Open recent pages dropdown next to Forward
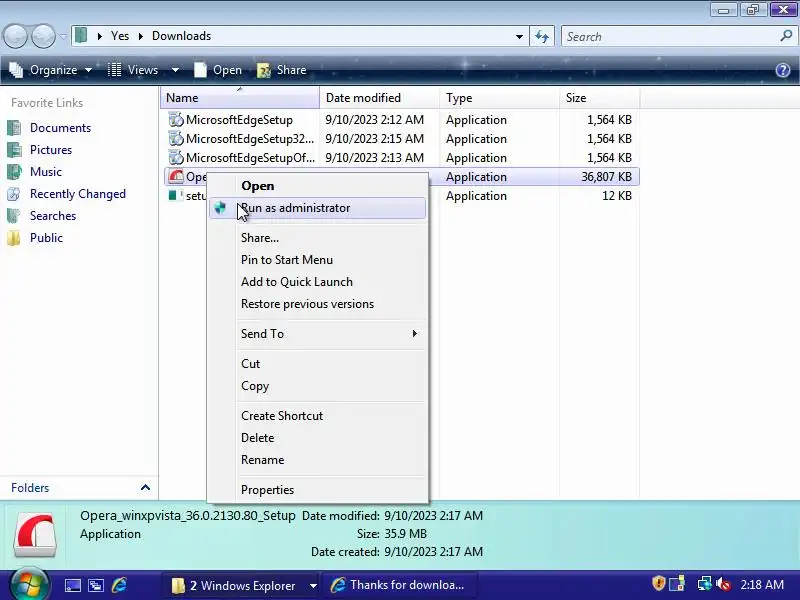Screen dimensions: 800x600 [63, 36]
